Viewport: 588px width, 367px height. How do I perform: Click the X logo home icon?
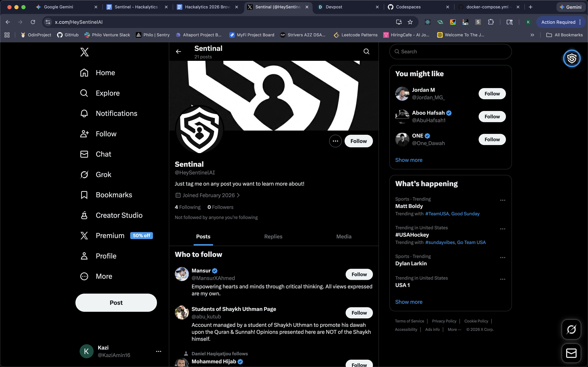click(x=84, y=52)
